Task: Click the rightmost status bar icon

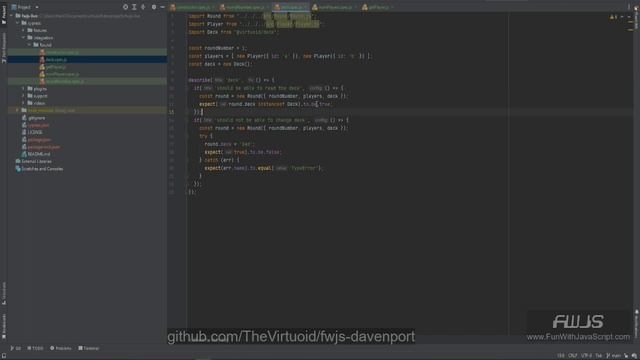Action: click(x=634, y=356)
